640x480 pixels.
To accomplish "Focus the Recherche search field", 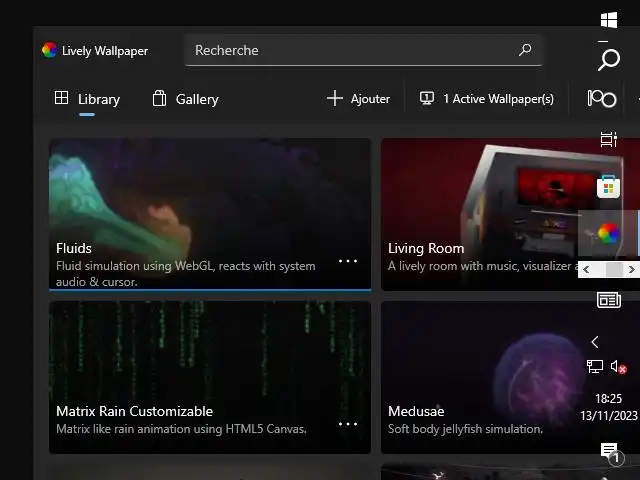I will coord(363,50).
